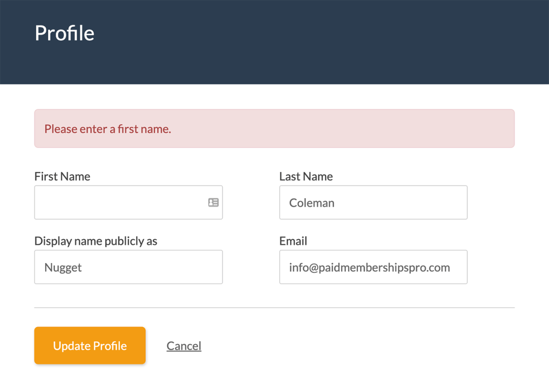Click the empty First Name input field
This screenshot has height=392, width=549.
[117, 202]
